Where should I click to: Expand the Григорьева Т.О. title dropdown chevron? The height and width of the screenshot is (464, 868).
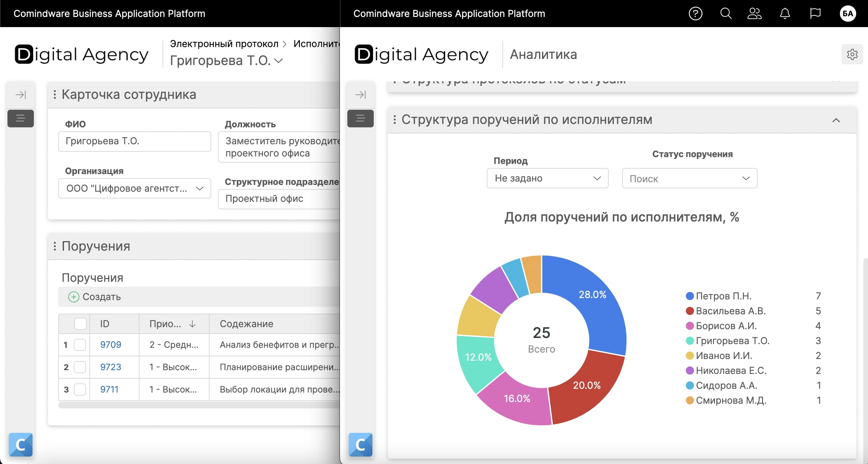pos(279,61)
